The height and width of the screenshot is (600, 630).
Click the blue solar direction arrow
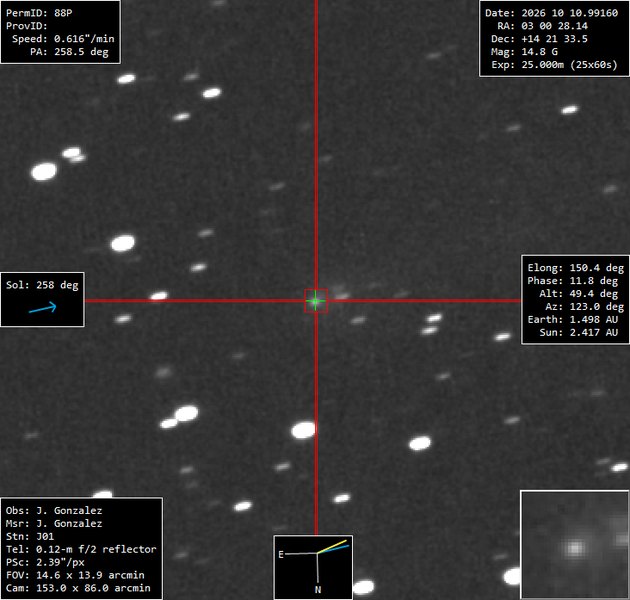pos(43,308)
